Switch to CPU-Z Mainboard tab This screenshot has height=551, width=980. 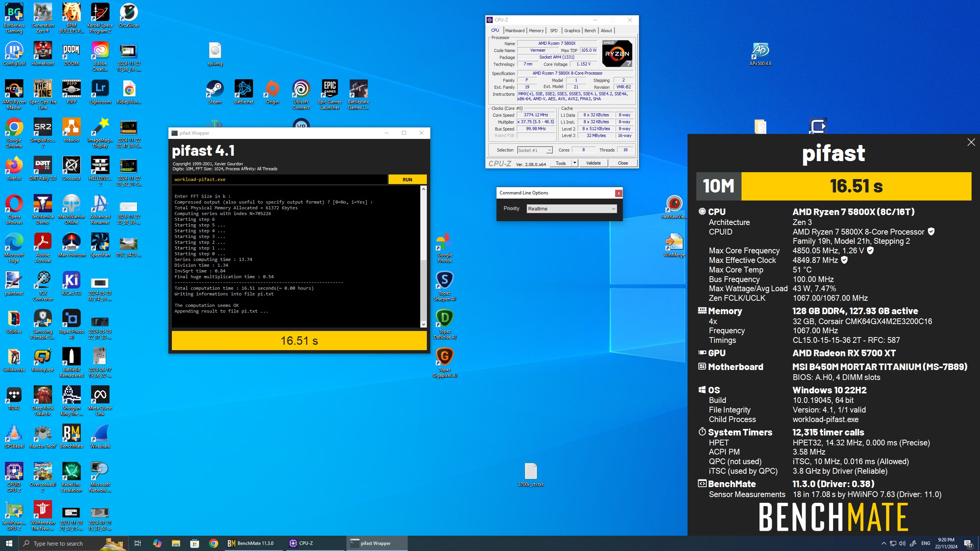click(514, 31)
